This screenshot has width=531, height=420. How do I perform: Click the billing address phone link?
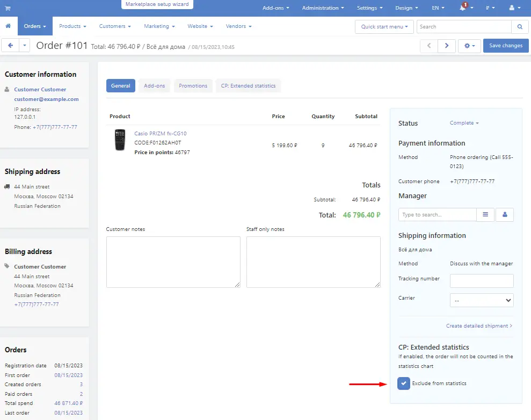(x=36, y=304)
